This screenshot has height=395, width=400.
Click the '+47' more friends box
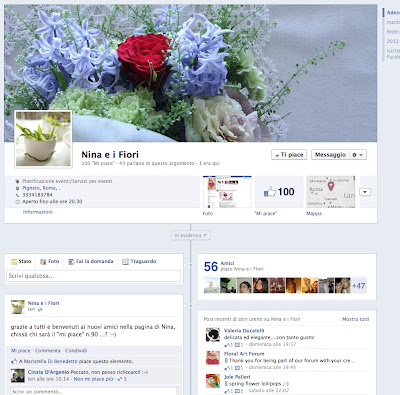pyautogui.click(x=359, y=286)
